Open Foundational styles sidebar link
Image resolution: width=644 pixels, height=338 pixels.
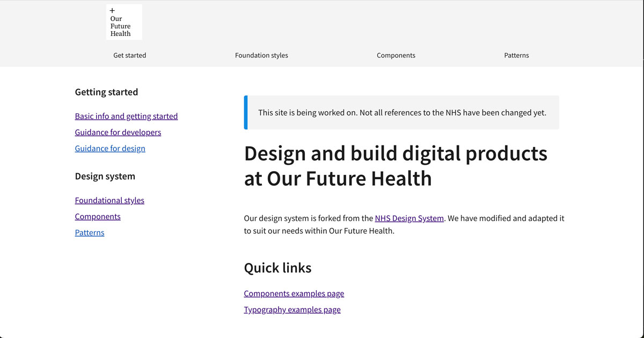click(109, 200)
